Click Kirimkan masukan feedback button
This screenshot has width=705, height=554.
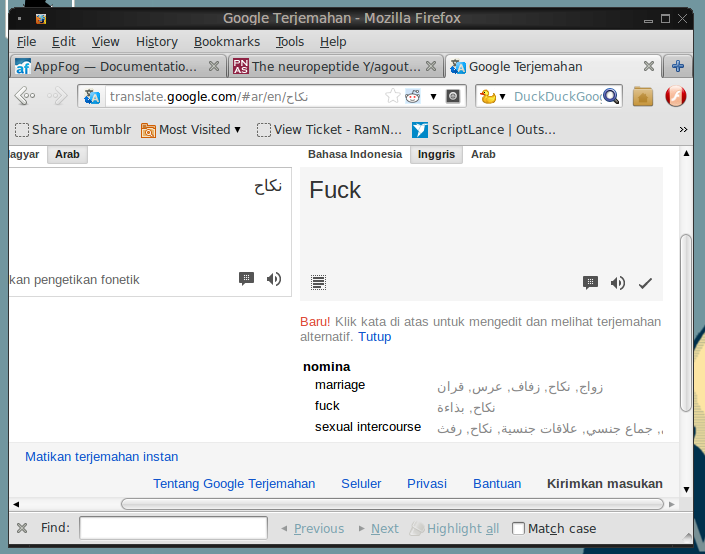(x=604, y=484)
